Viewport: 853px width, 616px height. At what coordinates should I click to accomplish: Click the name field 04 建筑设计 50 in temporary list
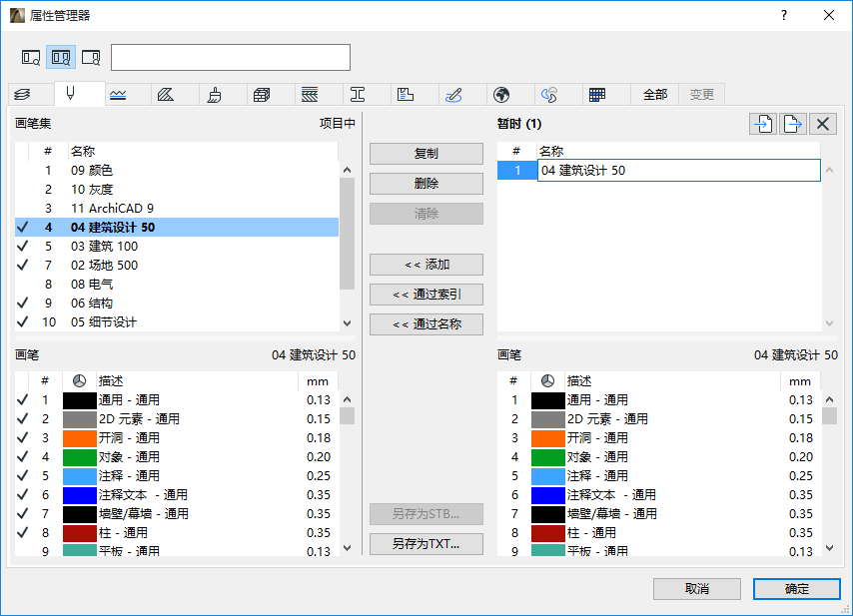click(679, 170)
